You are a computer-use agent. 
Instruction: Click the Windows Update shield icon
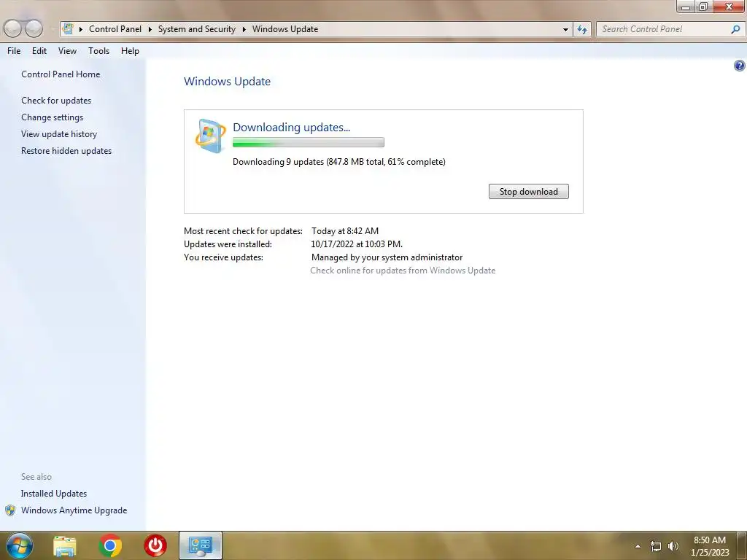tap(210, 136)
